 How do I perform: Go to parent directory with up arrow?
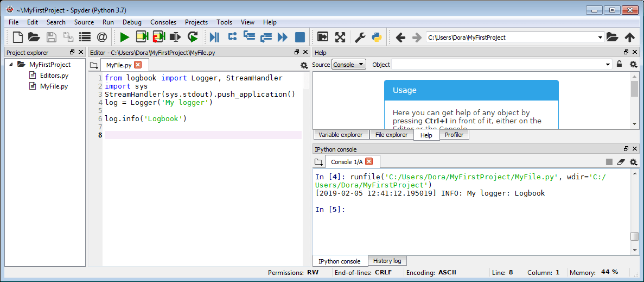(x=629, y=37)
